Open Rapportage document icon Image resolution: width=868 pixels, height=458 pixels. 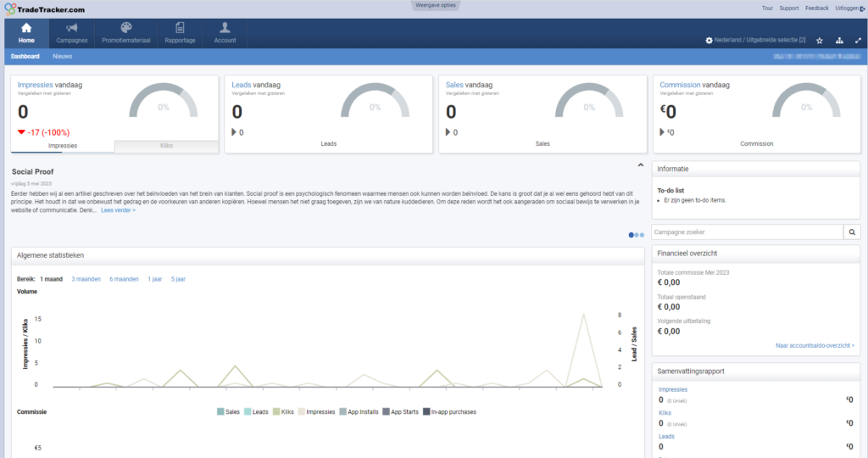coord(180,28)
